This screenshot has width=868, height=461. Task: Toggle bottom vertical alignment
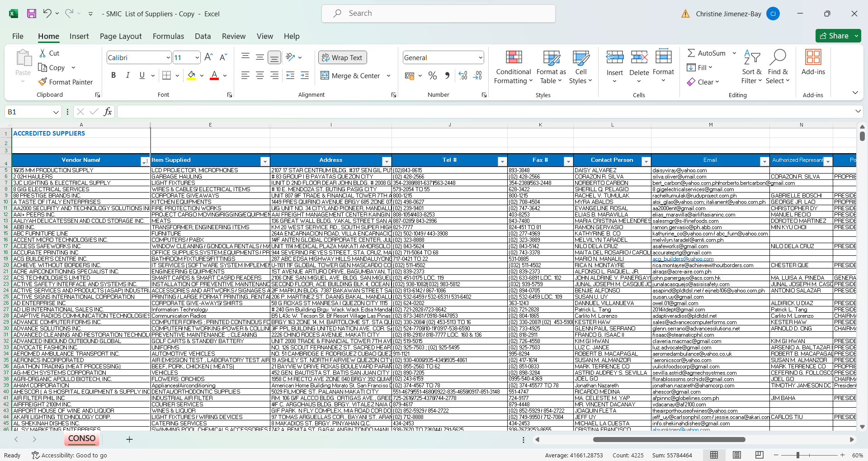coord(274,57)
